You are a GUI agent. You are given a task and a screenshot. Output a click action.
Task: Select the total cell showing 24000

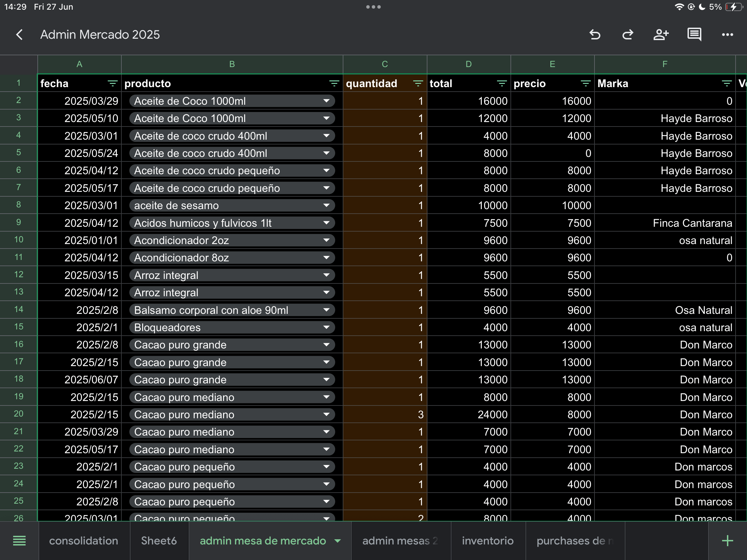[x=469, y=414]
